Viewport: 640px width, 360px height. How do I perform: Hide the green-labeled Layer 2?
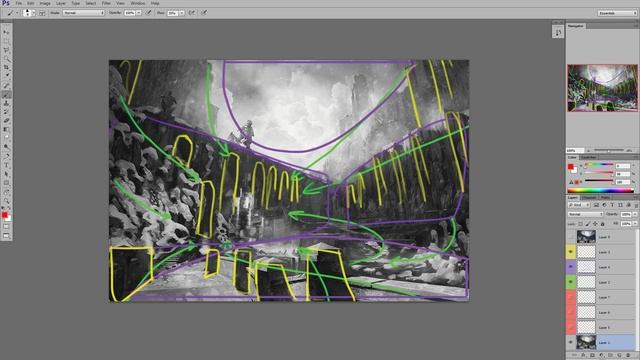point(571,282)
